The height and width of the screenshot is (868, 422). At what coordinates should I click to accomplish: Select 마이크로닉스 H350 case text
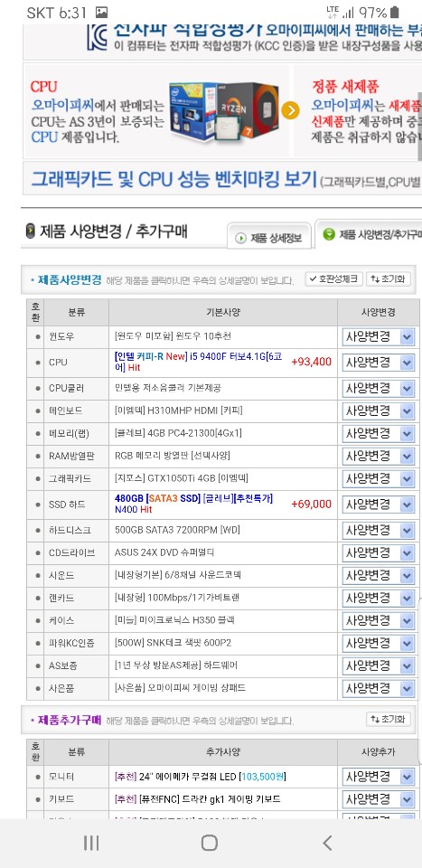(x=175, y=620)
